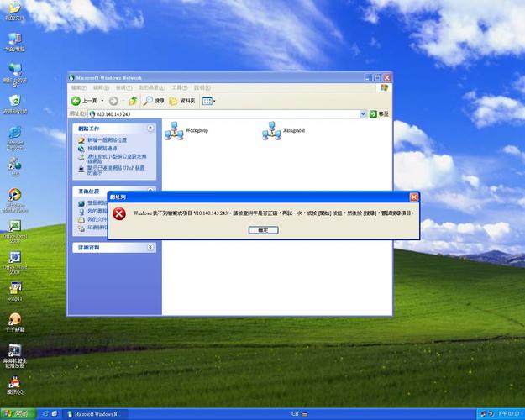525x420 pixels.
Task: Open the Back button history dropdown arrow
Action: click(x=102, y=101)
